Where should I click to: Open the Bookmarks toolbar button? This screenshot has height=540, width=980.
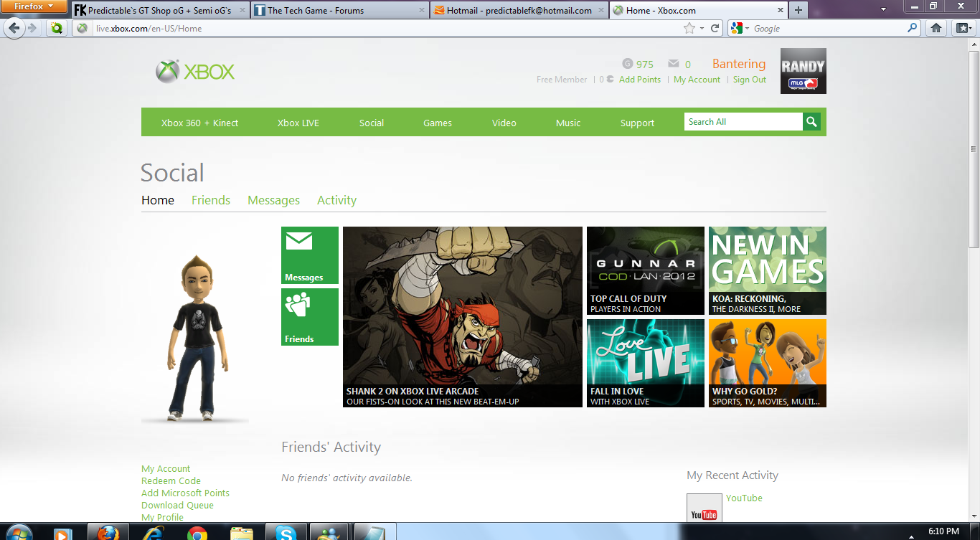pyautogui.click(x=963, y=28)
